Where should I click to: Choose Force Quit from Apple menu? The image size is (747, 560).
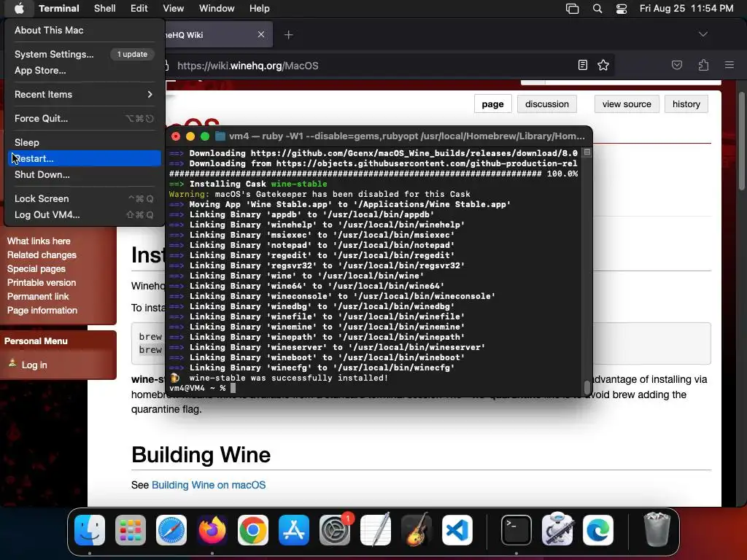click(x=85, y=118)
